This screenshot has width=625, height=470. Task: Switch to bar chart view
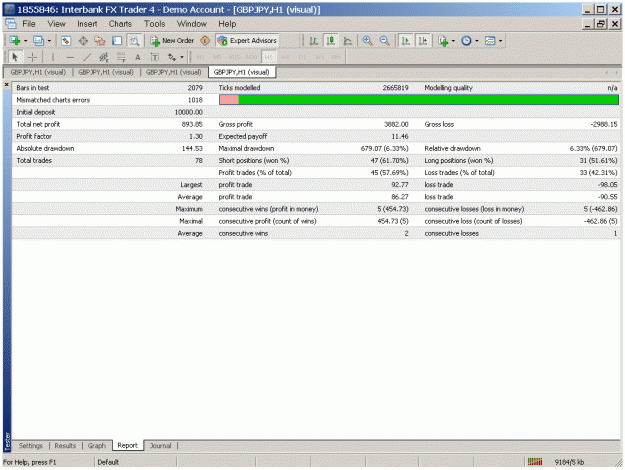pyautogui.click(x=314, y=41)
